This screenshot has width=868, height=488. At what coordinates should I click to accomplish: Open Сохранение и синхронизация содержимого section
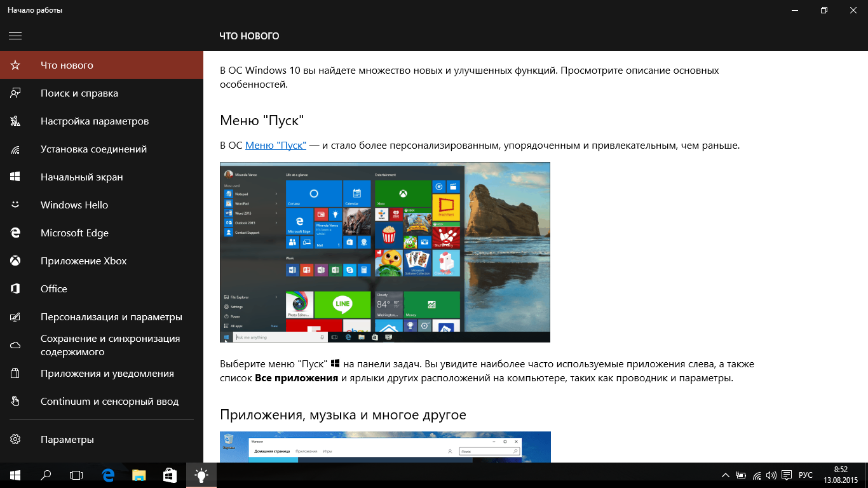click(x=102, y=345)
